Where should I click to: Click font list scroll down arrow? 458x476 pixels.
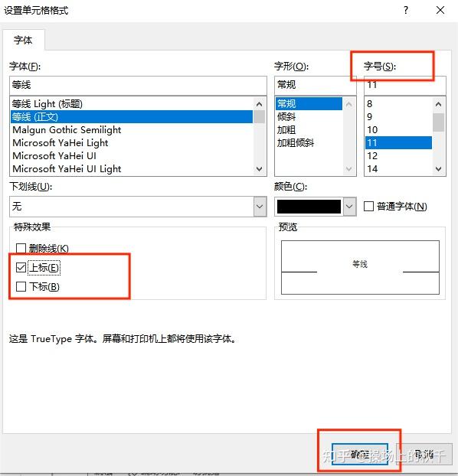point(259,169)
